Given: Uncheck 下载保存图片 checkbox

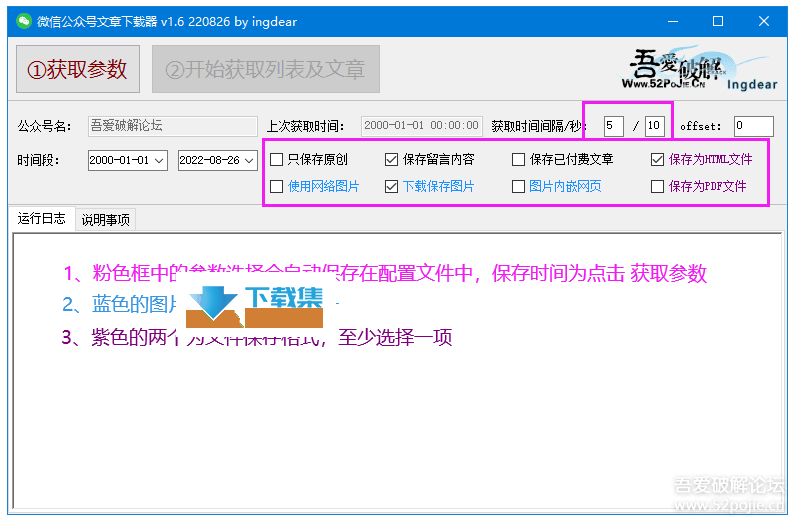Looking at the screenshot, I should 391,187.
